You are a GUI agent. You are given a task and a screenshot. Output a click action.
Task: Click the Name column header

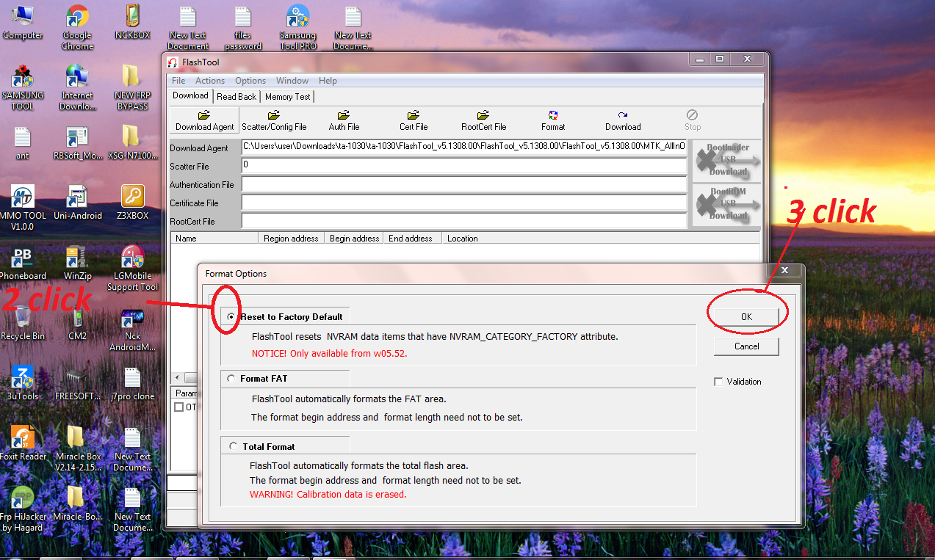(x=214, y=239)
